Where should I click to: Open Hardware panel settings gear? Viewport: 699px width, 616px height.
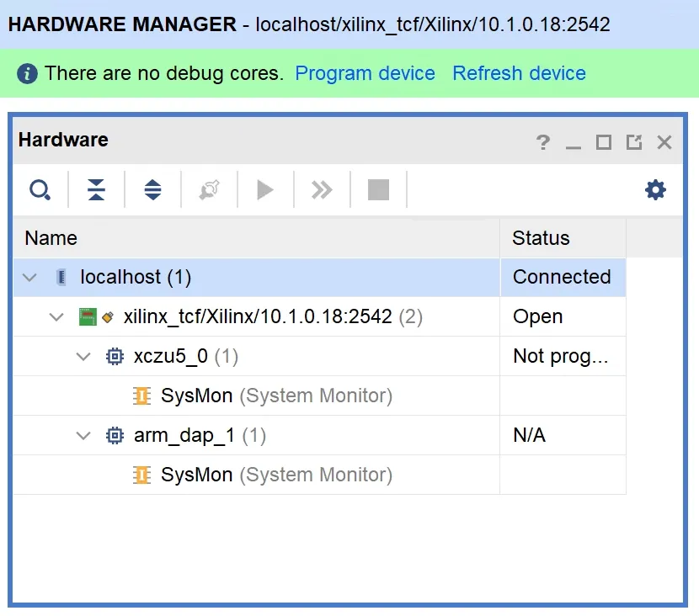tap(655, 190)
